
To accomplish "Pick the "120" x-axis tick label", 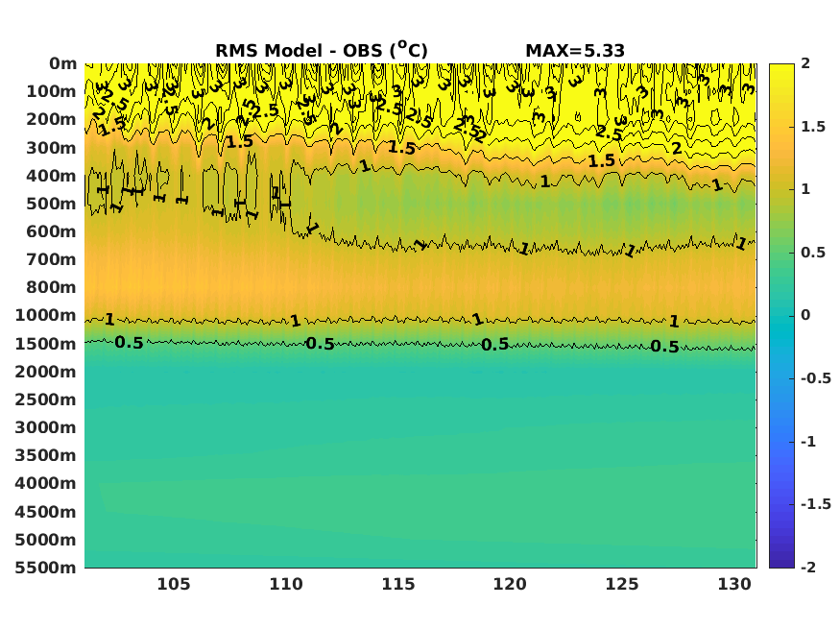I will [x=510, y=584].
